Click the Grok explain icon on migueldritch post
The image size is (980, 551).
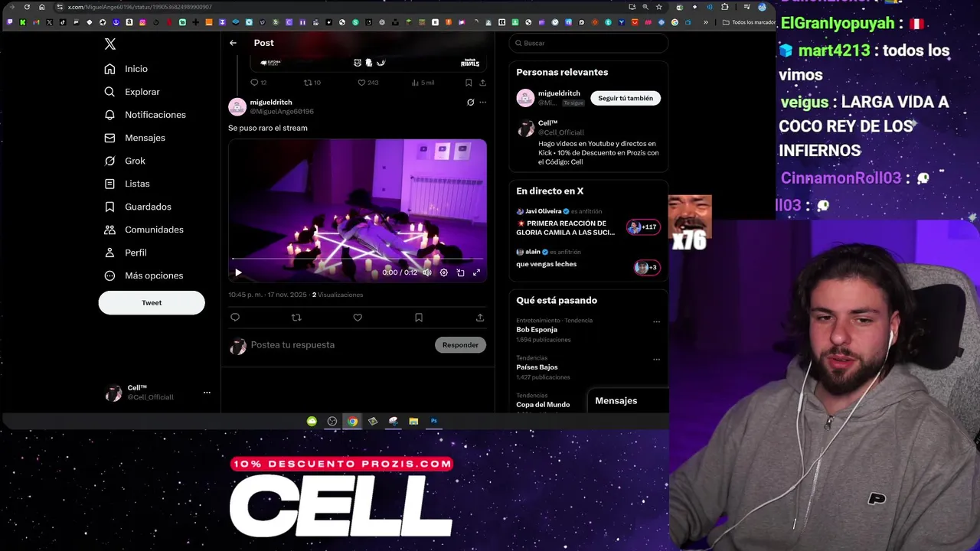[470, 102]
